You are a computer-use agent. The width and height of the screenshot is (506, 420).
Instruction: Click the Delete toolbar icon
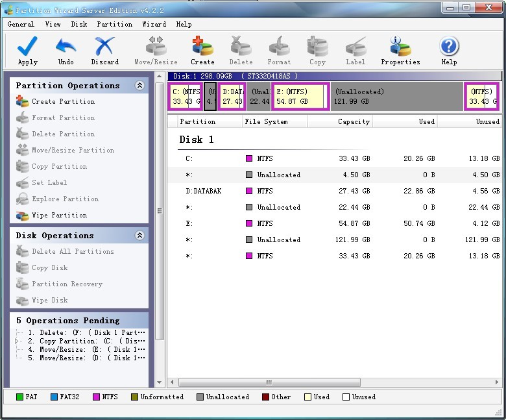[241, 46]
